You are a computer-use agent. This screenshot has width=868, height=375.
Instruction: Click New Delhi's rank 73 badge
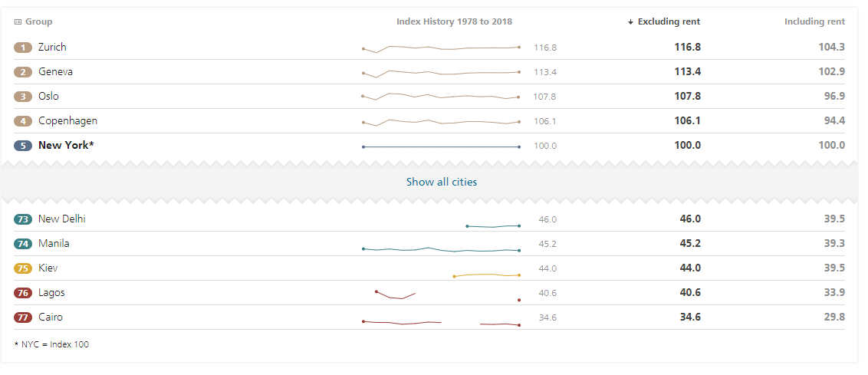point(23,219)
